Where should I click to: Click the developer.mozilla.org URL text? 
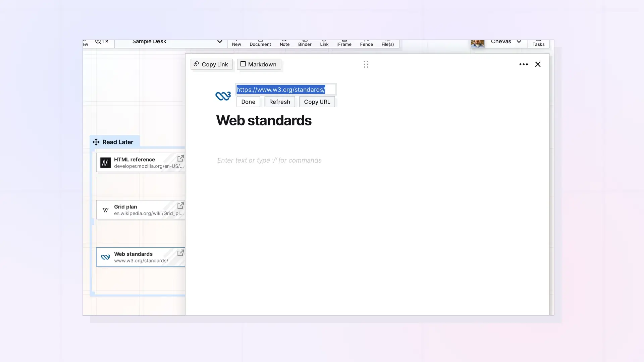tap(149, 166)
